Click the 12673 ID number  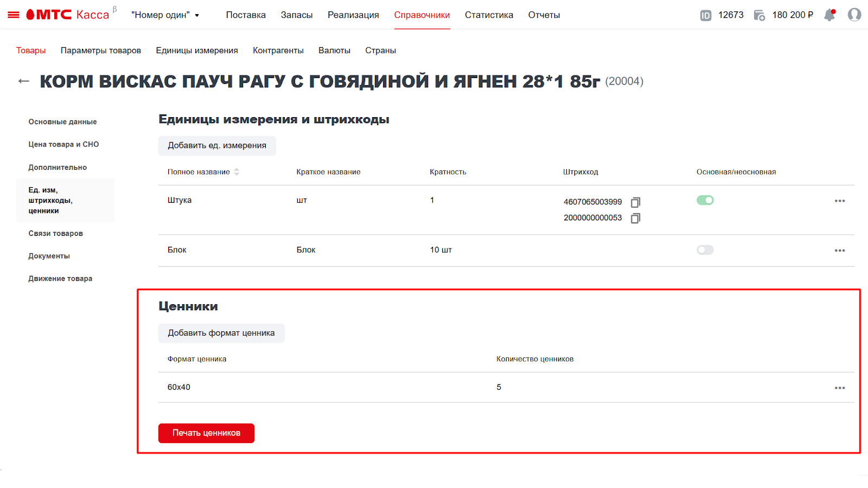731,15
